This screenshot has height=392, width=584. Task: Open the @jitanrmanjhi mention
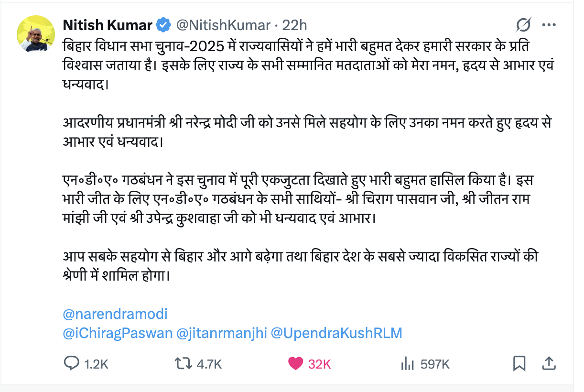tap(221, 333)
